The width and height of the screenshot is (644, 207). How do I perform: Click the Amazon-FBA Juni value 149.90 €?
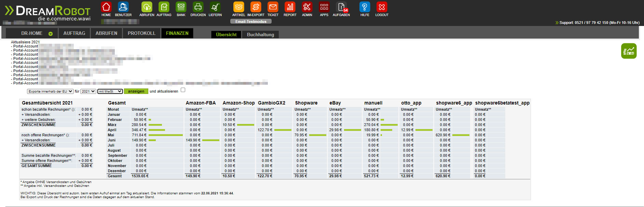[x=193, y=140]
